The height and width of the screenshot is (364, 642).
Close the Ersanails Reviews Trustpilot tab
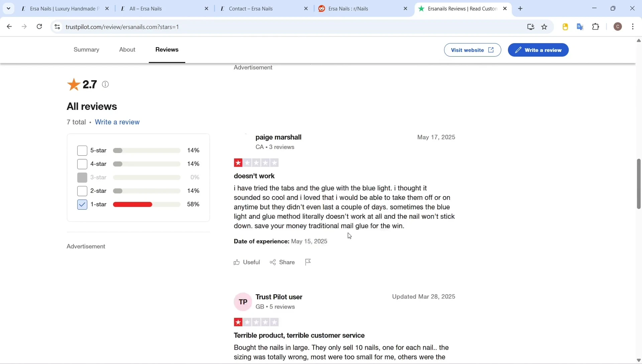pos(505,9)
